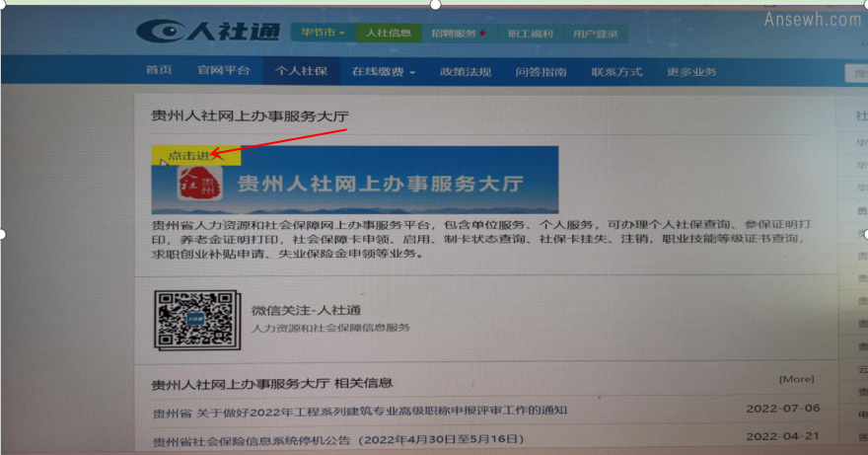Click the [More] link

[x=797, y=379]
